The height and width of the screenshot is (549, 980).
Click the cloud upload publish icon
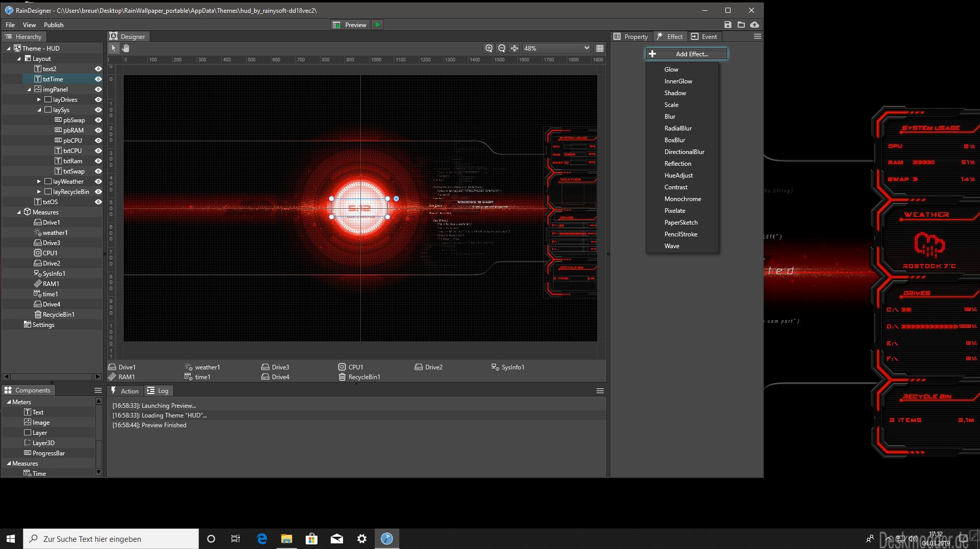click(x=755, y=25)
